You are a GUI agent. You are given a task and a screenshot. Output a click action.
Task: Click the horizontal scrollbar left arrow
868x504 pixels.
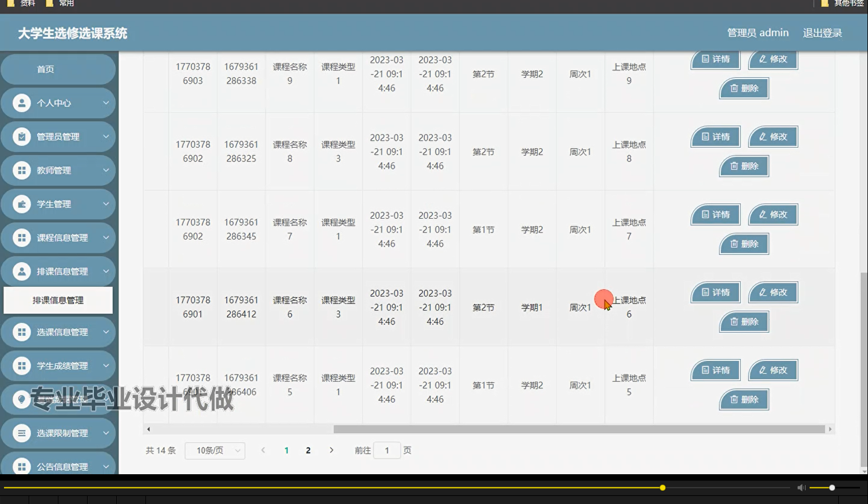[x=148, y=429]
